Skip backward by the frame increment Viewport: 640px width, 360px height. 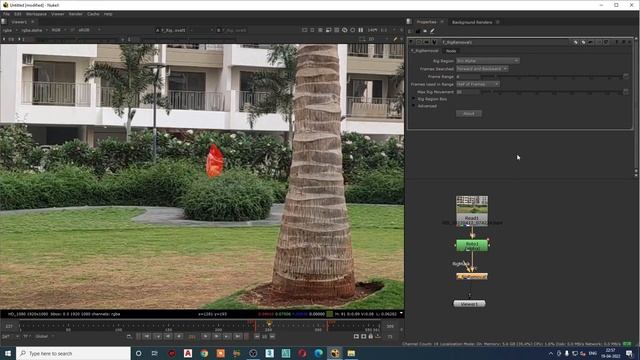click(x=257, y=336)
